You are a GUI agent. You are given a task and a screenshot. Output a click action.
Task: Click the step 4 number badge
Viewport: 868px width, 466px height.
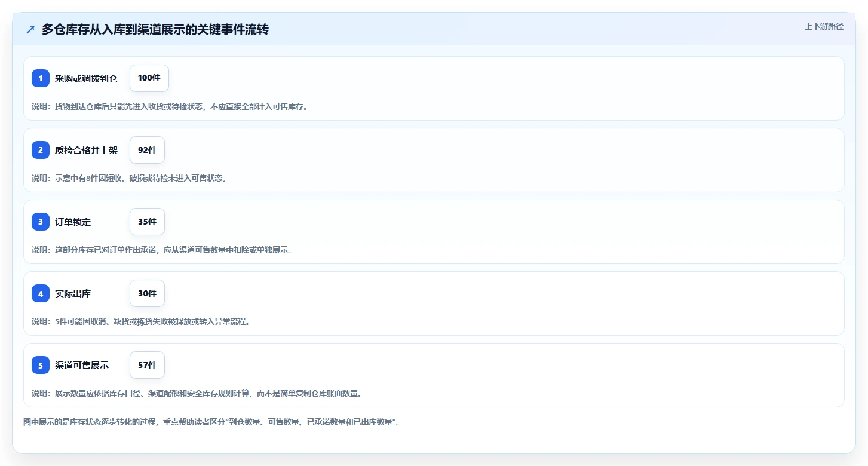pos(41,293)
